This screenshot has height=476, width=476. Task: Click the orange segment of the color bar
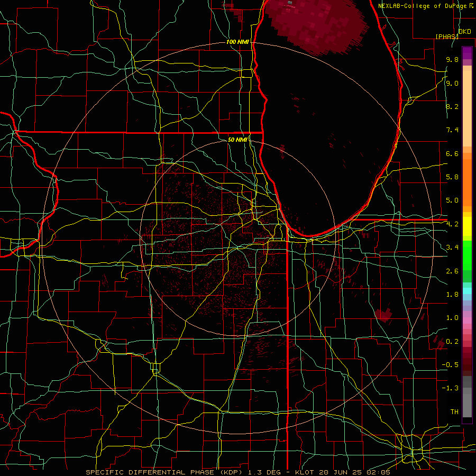pos(467,182)
